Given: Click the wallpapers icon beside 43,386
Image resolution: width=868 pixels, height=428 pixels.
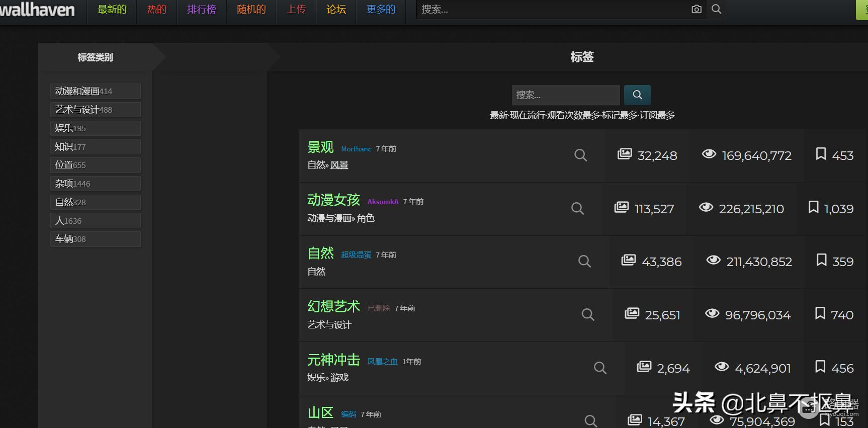Looking at the screenshot, I should click(629, 260).
